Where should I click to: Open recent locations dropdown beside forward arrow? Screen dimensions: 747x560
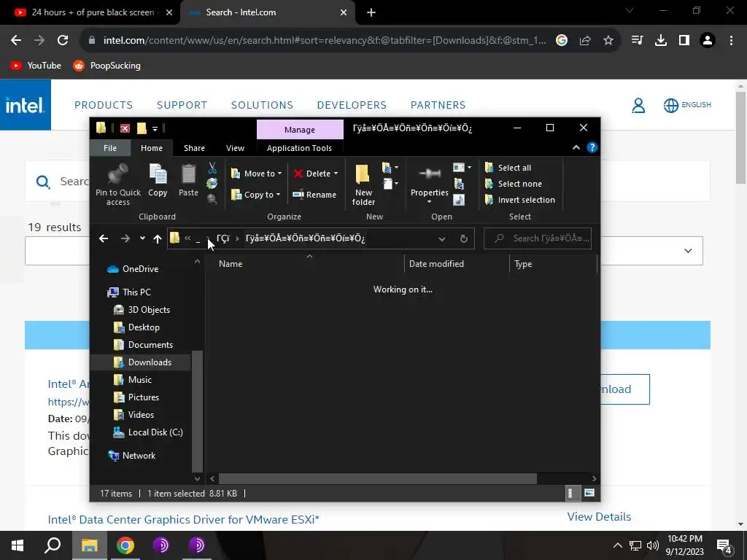[142, 238]
